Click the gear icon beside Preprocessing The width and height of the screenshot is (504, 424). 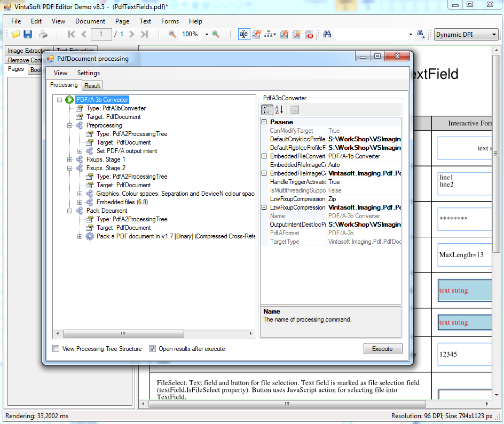[80, 125]
